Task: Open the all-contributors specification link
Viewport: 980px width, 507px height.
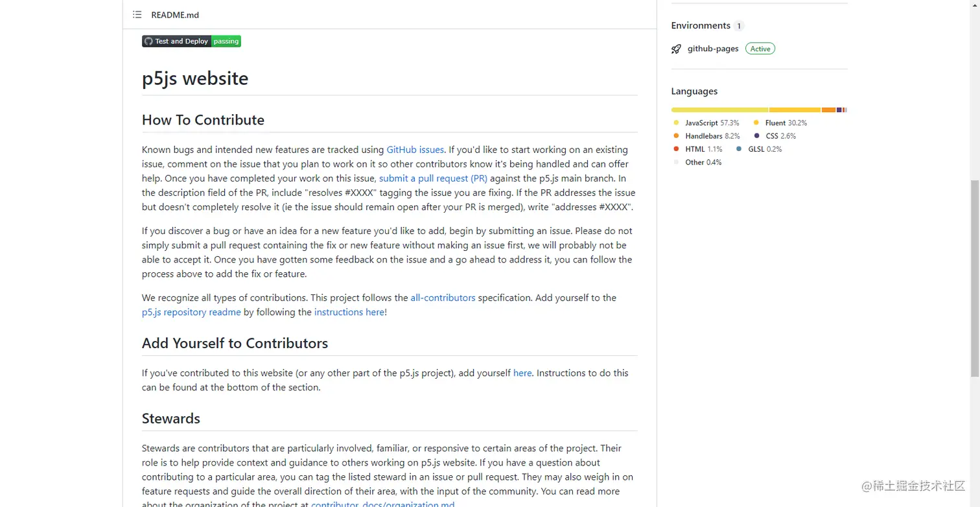Action: coord(443,298)
